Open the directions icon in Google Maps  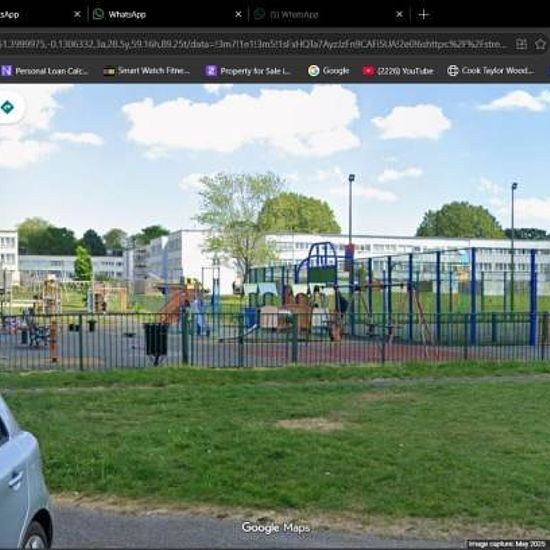tap(7, 107)
